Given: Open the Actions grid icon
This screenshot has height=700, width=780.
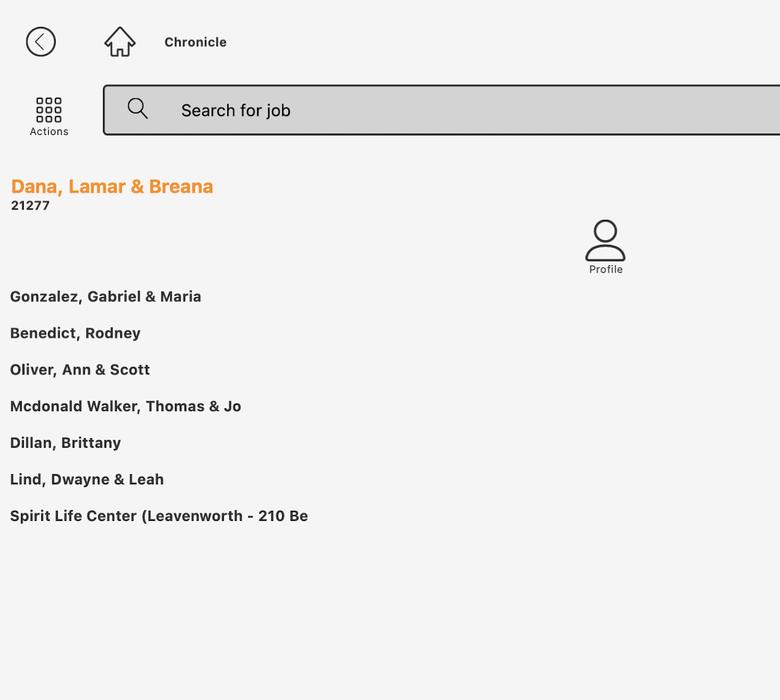Looking at the screenshot, I should click(x=49, y=109).
